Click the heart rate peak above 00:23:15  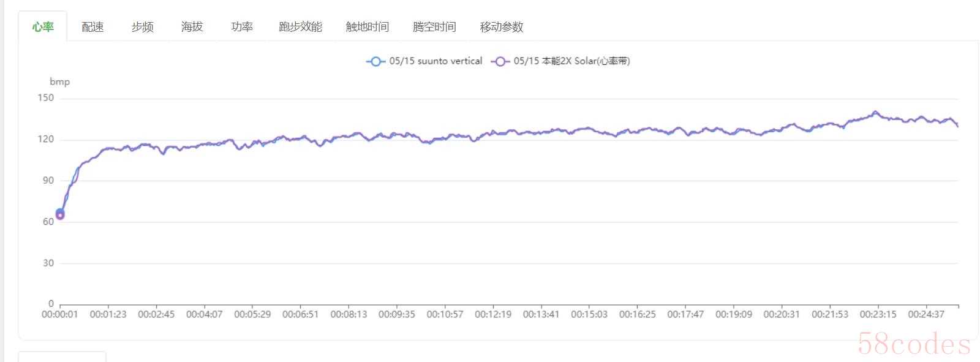[875, 112]
